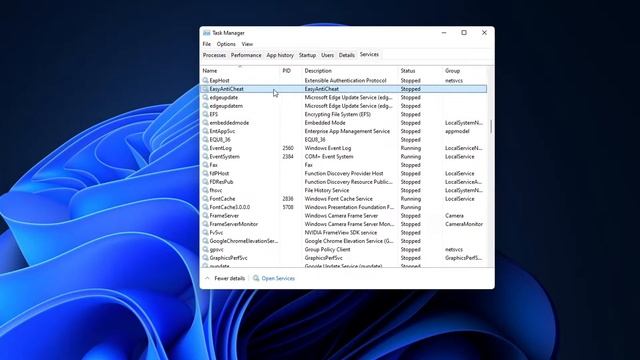Click EventSystem PID value 2384
Viewport: 640px width, 360px height.
tap(288, 156)
